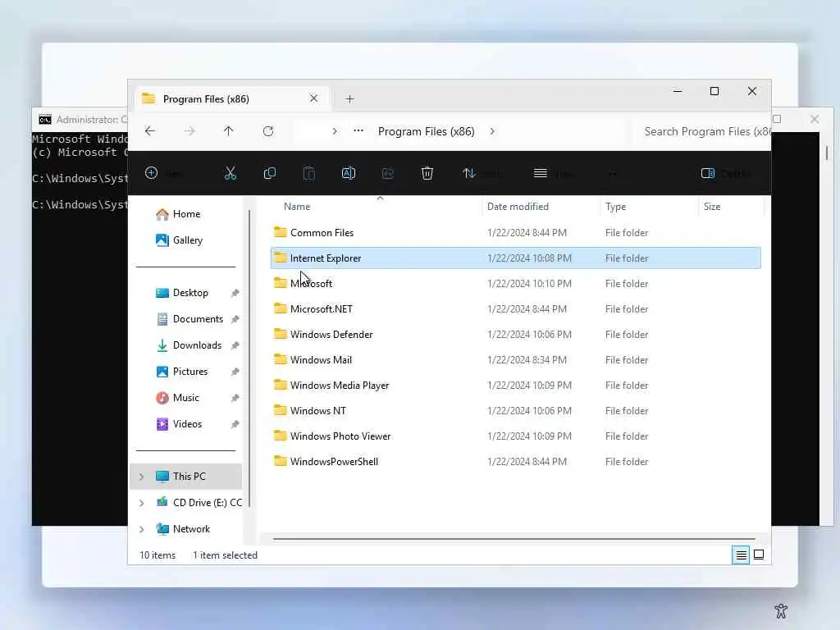Click the Forward navigation arrow
Screen dimensions: 840x630
pos(189,131)
